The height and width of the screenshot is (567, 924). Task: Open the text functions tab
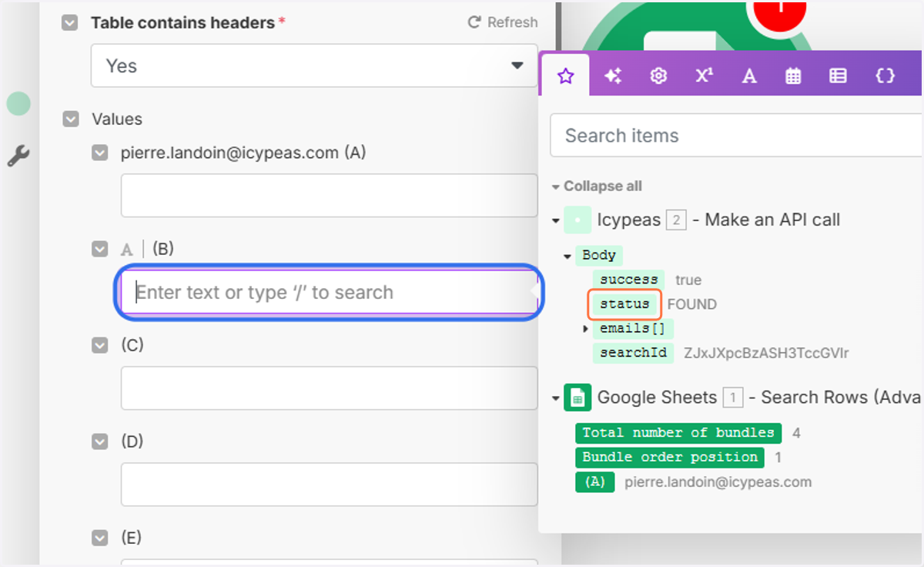(x=748, y=75)
